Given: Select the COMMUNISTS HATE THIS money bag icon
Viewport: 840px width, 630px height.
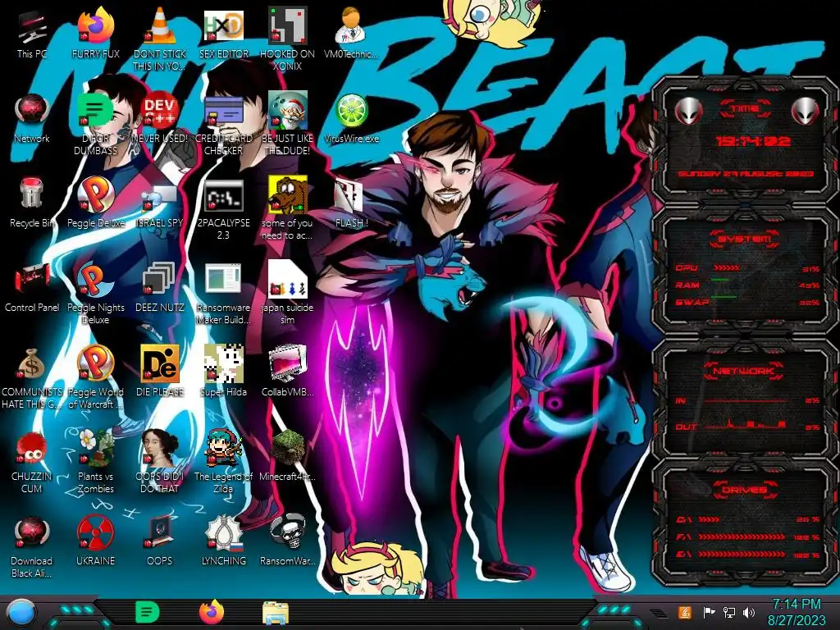Looking at the screenshot, I should (x=32, y=377).
